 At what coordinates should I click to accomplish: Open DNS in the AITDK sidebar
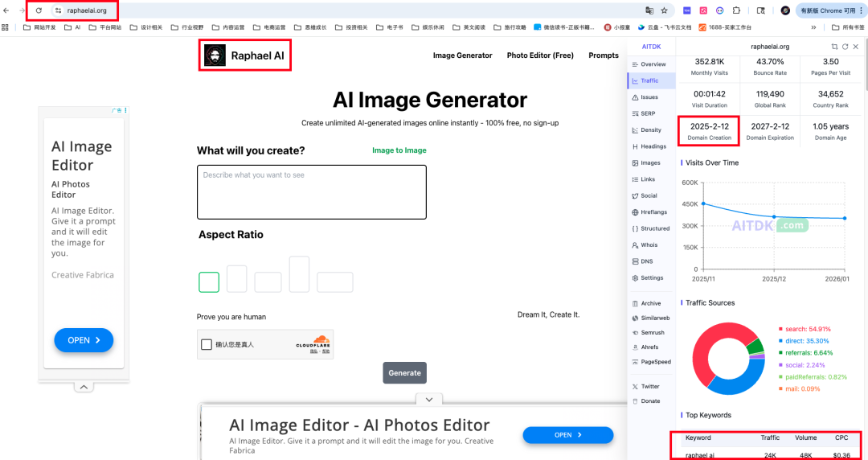pos(652,261)
